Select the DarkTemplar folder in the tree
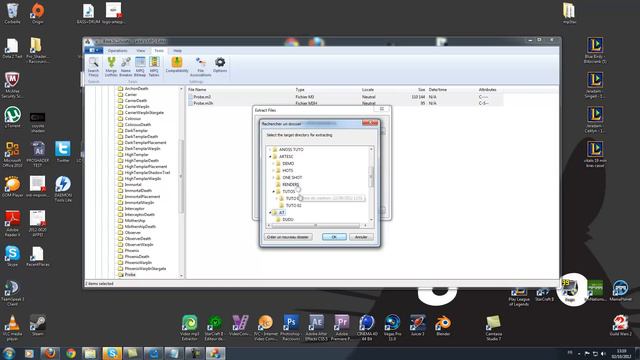 click(x=136, y=131)
